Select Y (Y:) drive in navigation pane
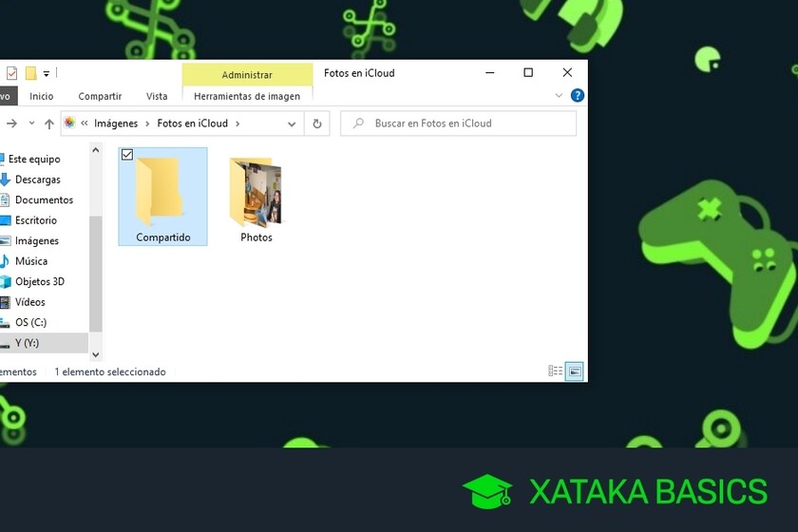798x532 pixels. (27, 343)
